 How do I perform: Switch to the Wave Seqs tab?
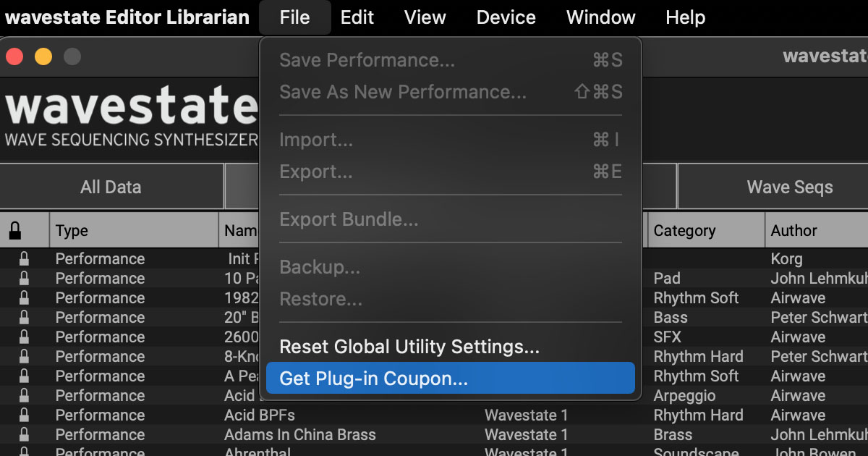point(789,187)
